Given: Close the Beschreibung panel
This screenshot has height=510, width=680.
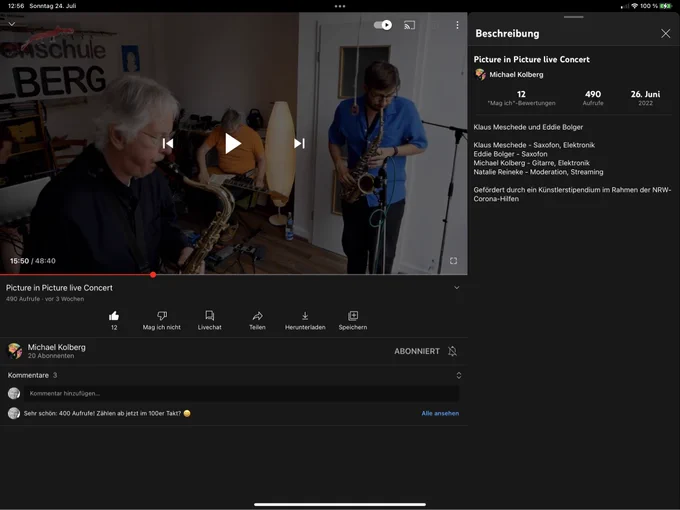Looking at the screenshot, I should (666, 33).
